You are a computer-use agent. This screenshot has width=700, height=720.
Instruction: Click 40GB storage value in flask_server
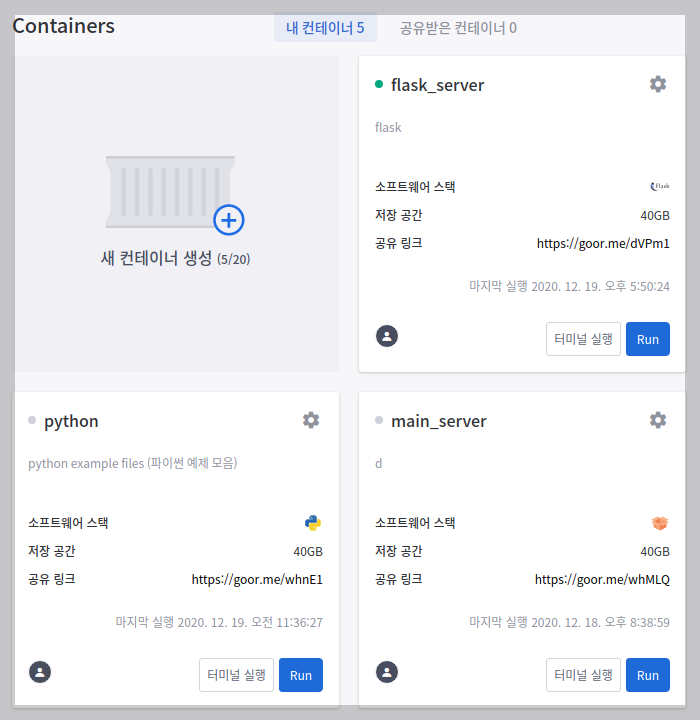click(655, 215)
